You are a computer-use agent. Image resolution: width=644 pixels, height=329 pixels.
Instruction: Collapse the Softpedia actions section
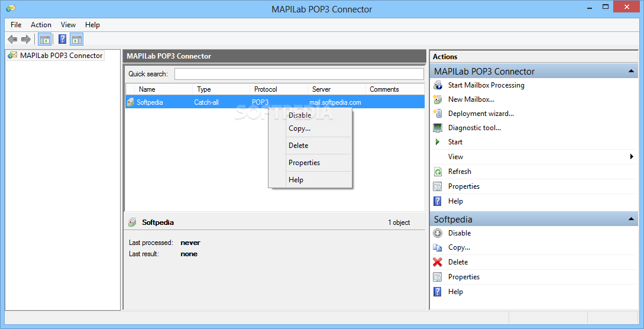631,219
